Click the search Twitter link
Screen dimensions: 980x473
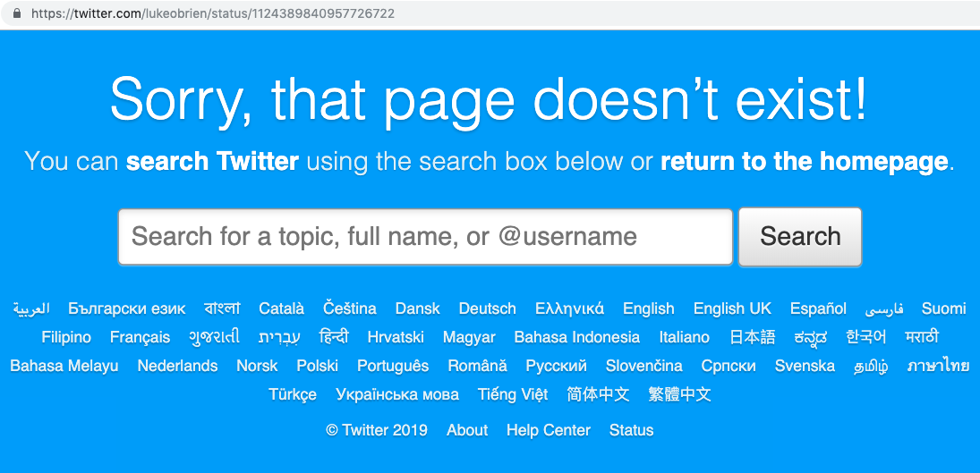[212, 162]
